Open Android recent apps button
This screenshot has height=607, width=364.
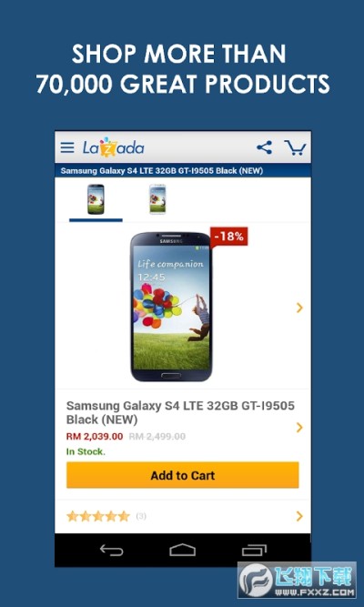(254, 550)
